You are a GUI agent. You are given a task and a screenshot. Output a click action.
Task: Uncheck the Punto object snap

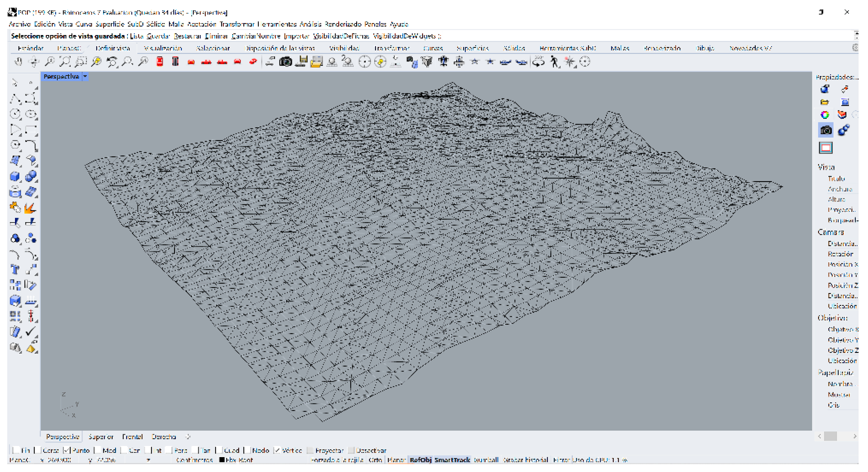pos(67,450)
